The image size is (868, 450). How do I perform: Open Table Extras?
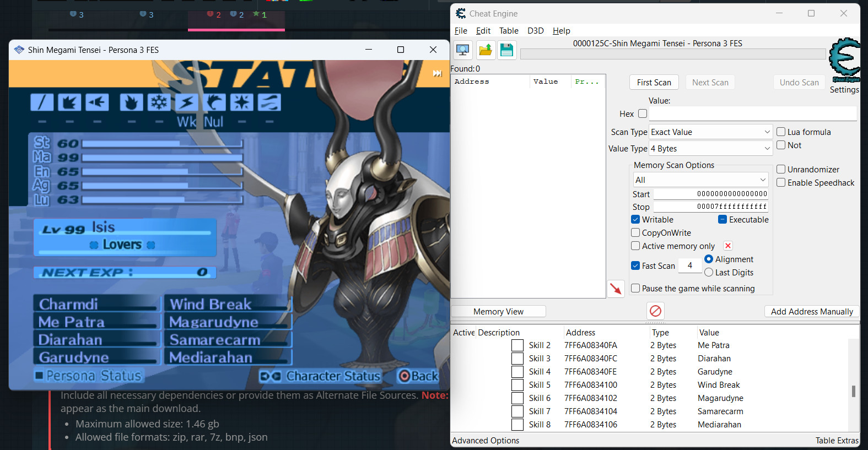(837, 441)
